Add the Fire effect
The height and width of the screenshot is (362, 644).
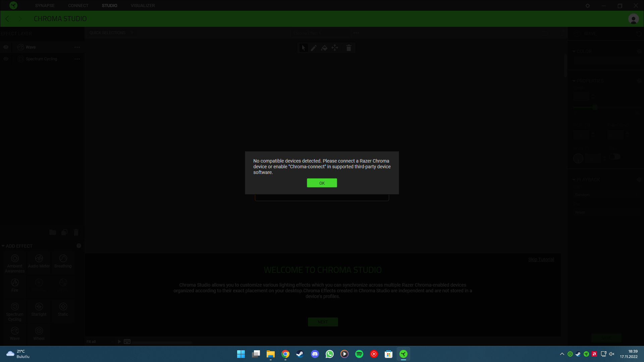(x=15, y=285)
